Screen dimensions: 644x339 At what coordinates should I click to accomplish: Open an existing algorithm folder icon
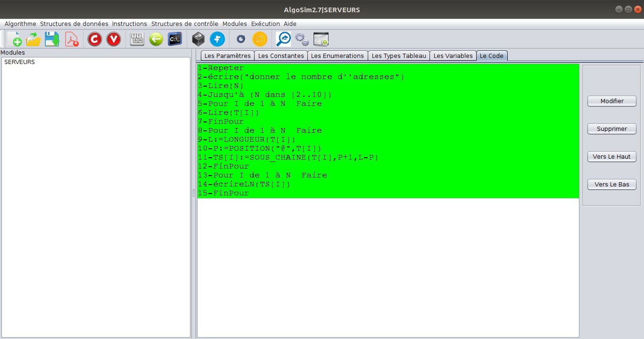point(33,39)
